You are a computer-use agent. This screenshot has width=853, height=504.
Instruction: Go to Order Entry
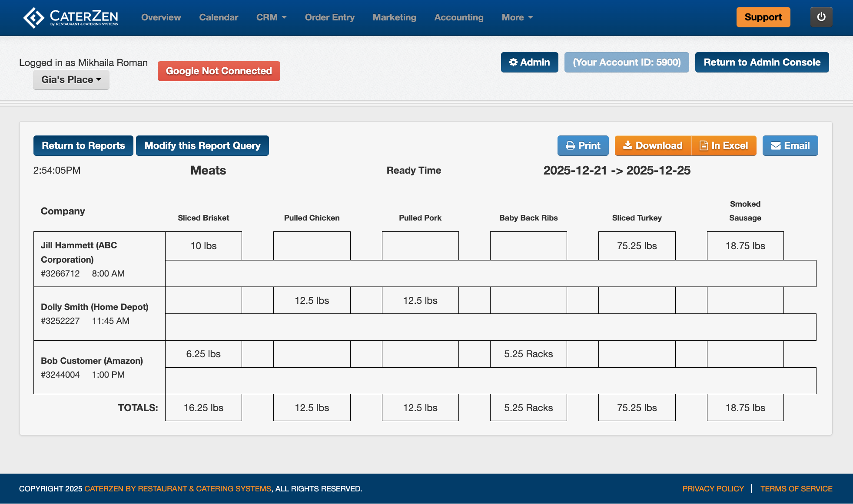click(x=329, y=17)
